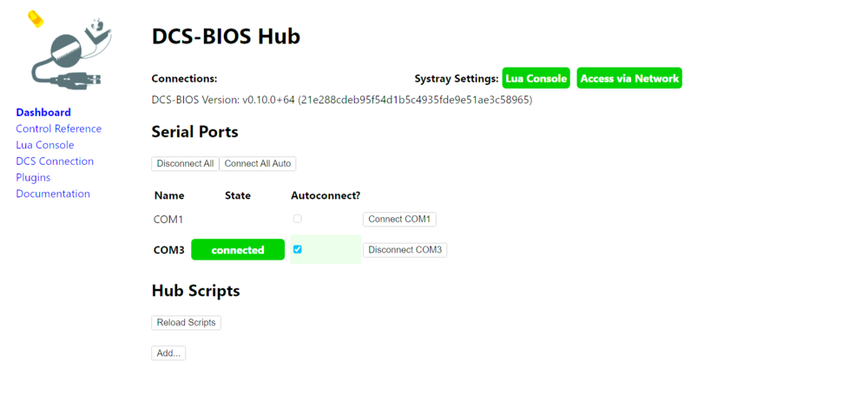Click the green Lua Console systray button

pyautogui.click(x=536, y=78)
